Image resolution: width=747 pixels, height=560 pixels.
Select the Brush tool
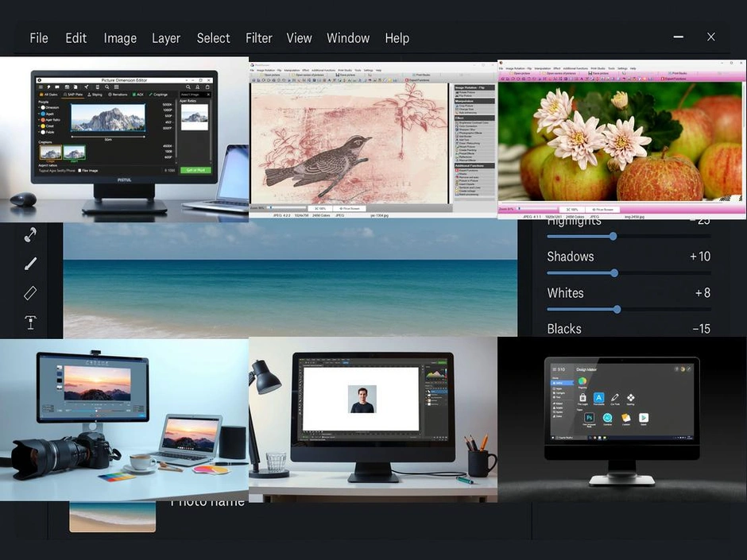click(30, 263)
